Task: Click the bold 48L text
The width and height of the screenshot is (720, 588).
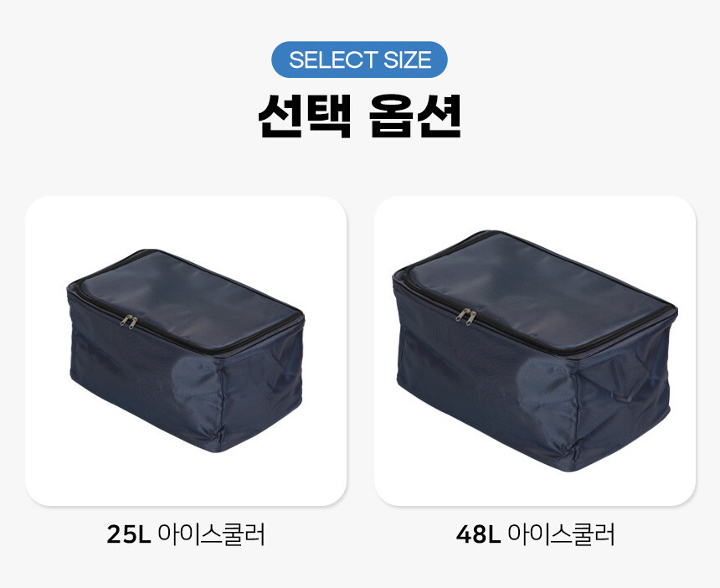Action: [478, 534]
